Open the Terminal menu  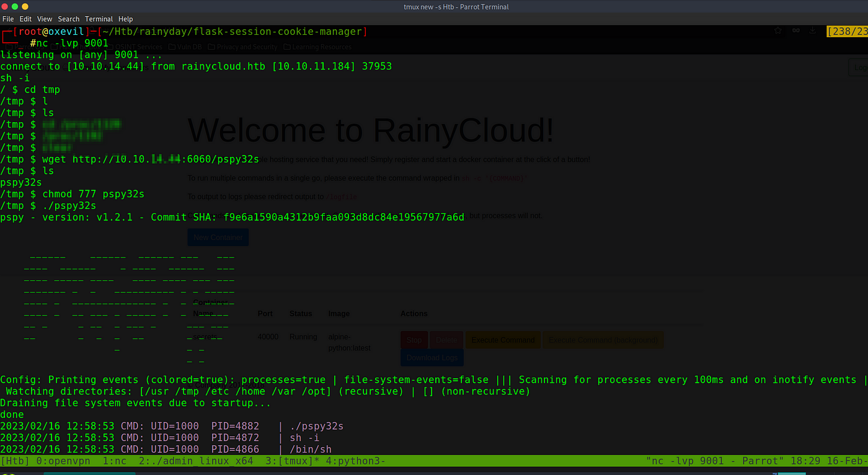click(x=99, y=19)
